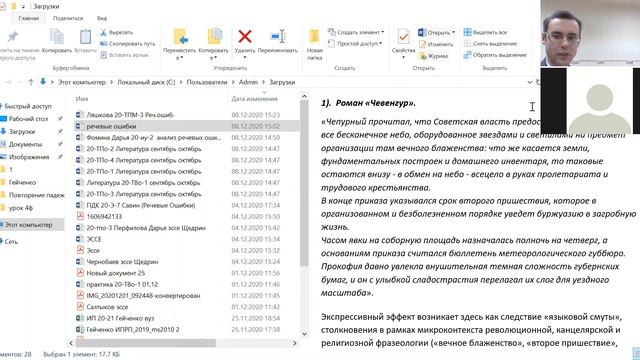Viewport: 640px width, 360px height.
Task: Open the Новый документ 25 PDF
Action: [116, 273]
